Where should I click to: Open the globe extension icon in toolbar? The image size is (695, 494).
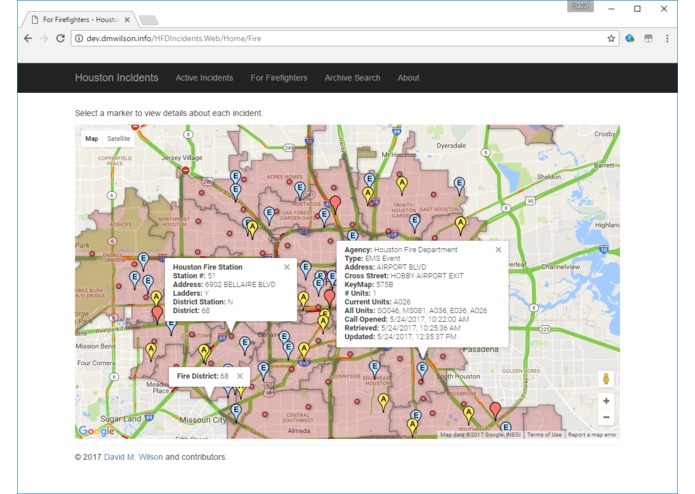pyautogui.click(x=630, y=39)
